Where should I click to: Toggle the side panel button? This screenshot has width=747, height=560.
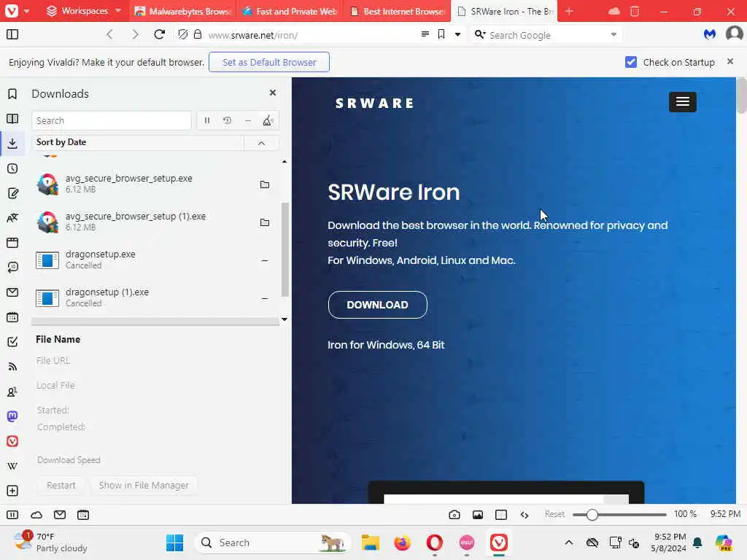[12, 34]
